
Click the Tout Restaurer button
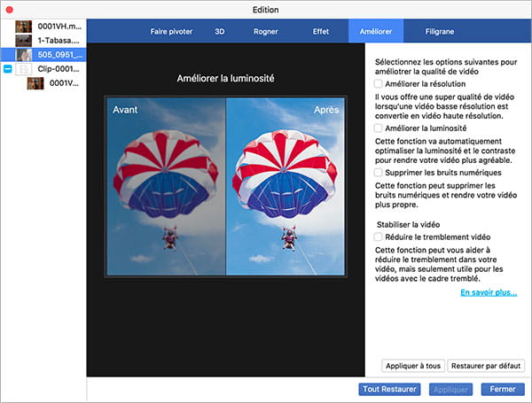389,389
